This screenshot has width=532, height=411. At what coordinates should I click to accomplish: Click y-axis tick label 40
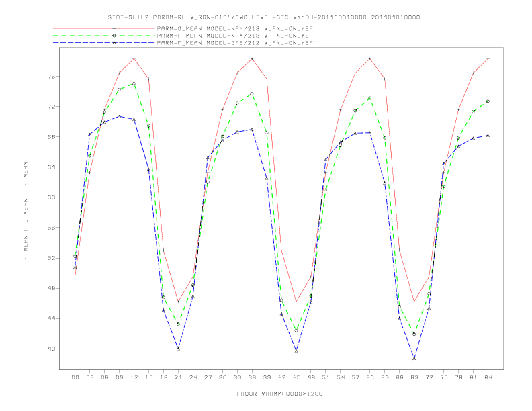(x=52, y=349)
